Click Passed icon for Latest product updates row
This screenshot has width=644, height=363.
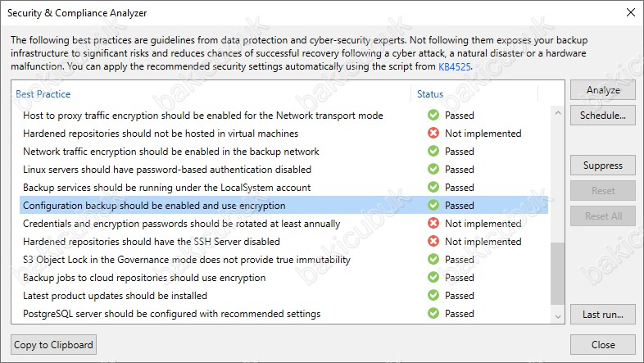[433, 295]
